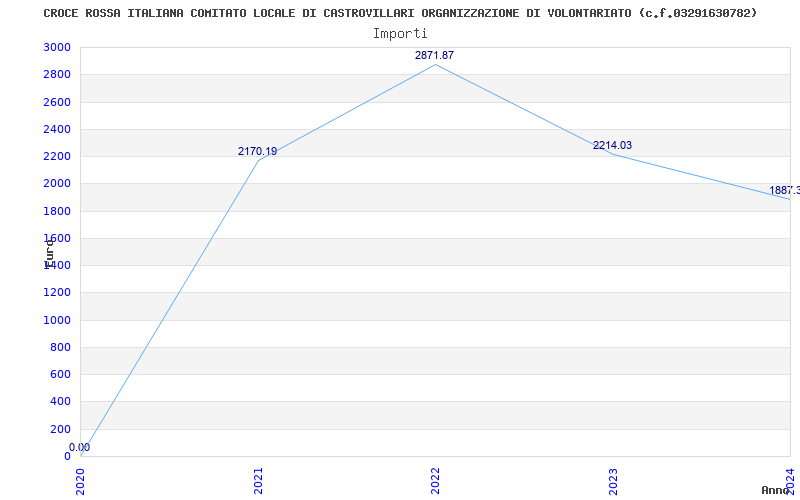Click the 2020 x-axis year label
This screenshot has width=800, height=500.
pyautogui.click(x=81, y=481)
